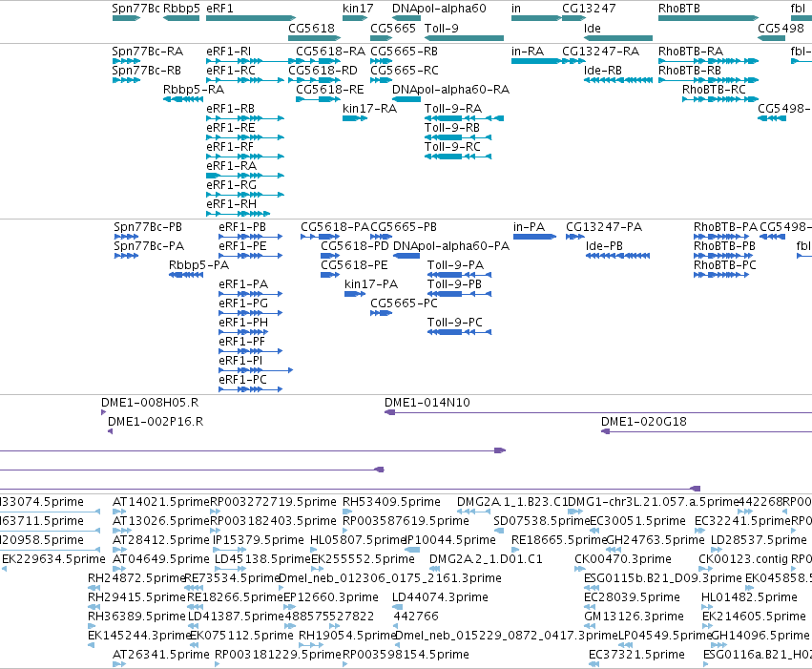Click the Rbbp5-PA protein label
This screenshot has width=812, height=669.
tap(198, 265)
